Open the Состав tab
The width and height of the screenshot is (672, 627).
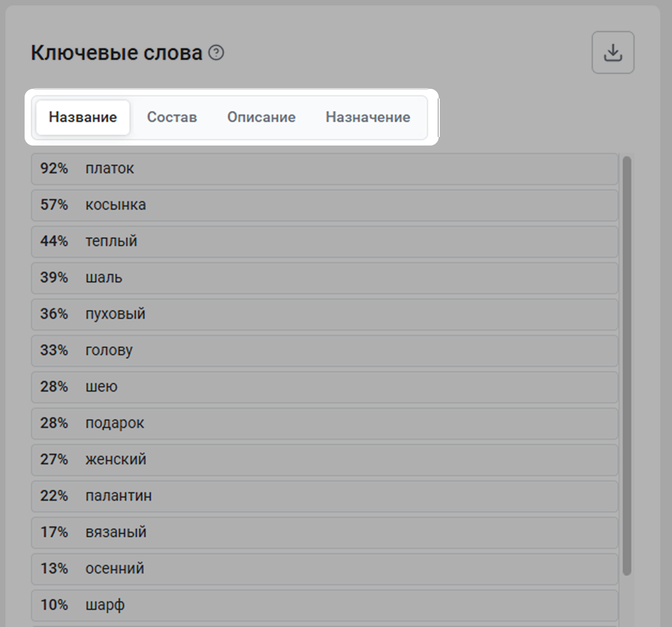172,117
